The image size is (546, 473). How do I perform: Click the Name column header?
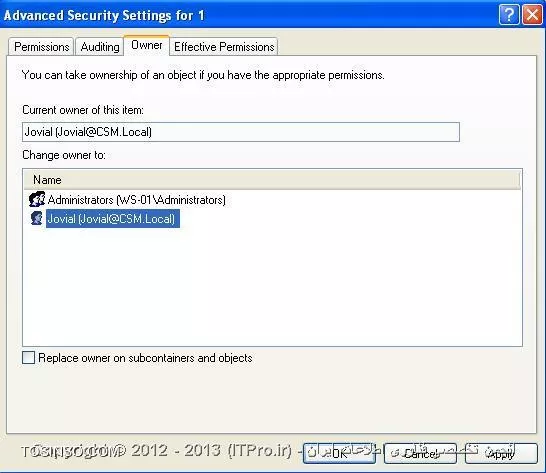pos(272,180)
